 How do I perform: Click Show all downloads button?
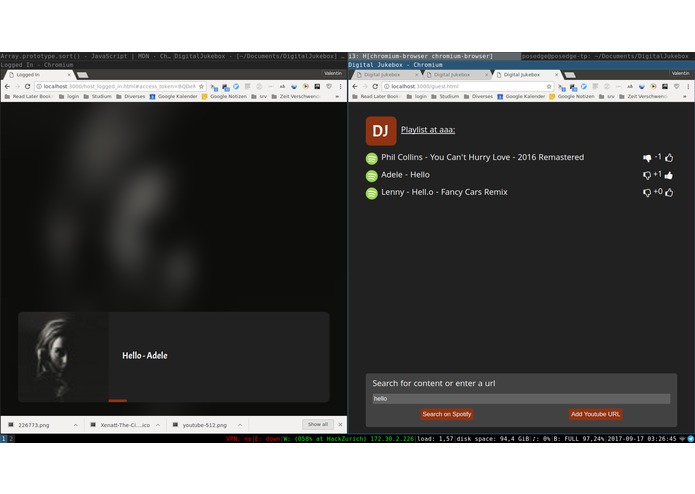click(318, 424)
